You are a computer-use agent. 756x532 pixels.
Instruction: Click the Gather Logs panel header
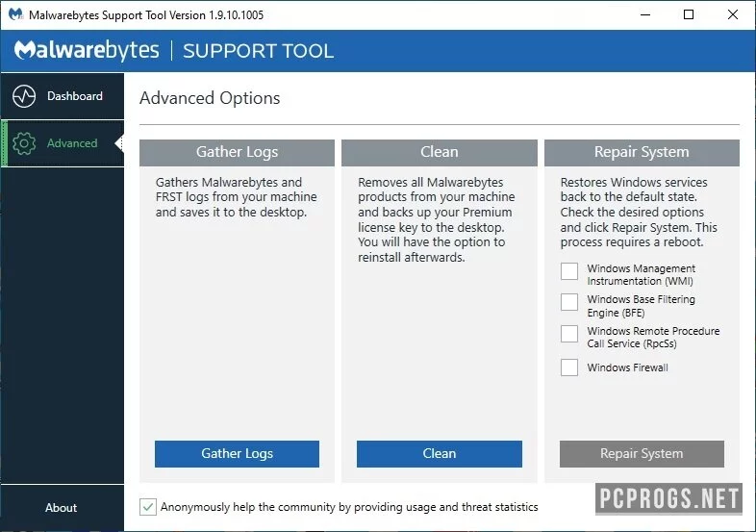[237, 152]
